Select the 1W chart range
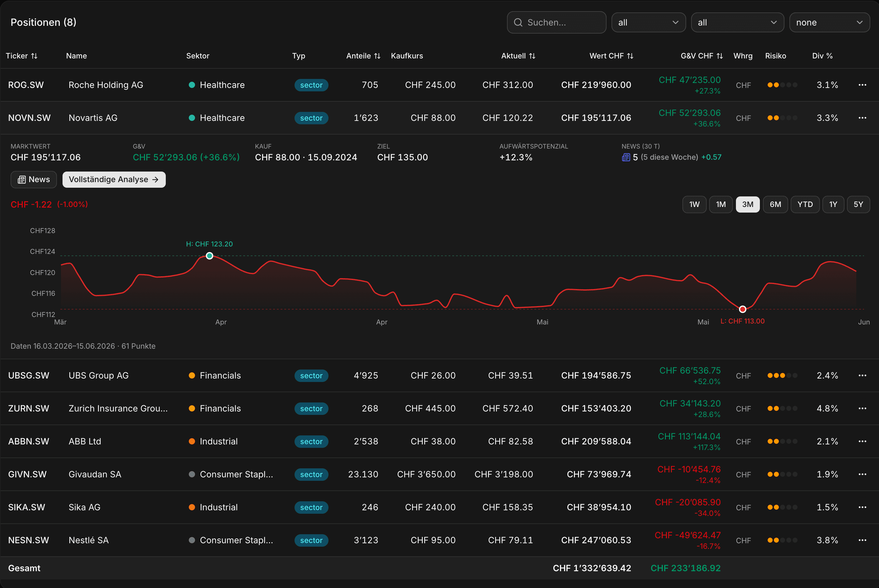879x588 pixels. [694, 204]
